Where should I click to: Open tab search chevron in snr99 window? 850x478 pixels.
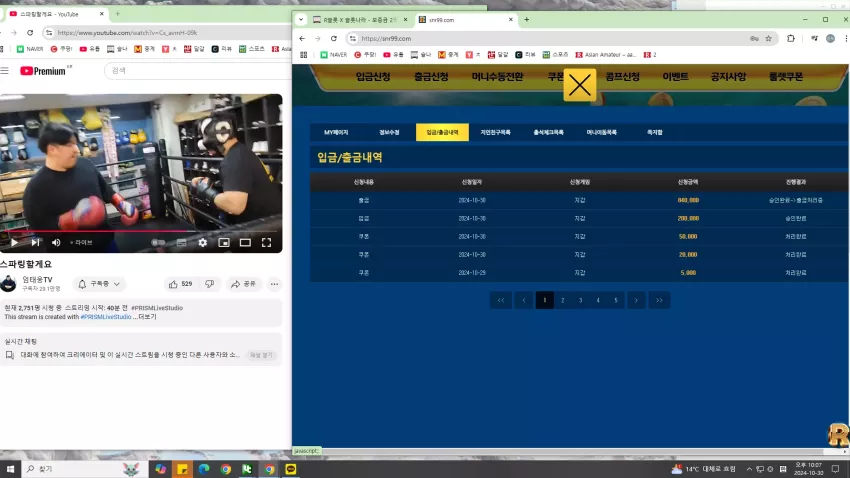pos(301,20)
